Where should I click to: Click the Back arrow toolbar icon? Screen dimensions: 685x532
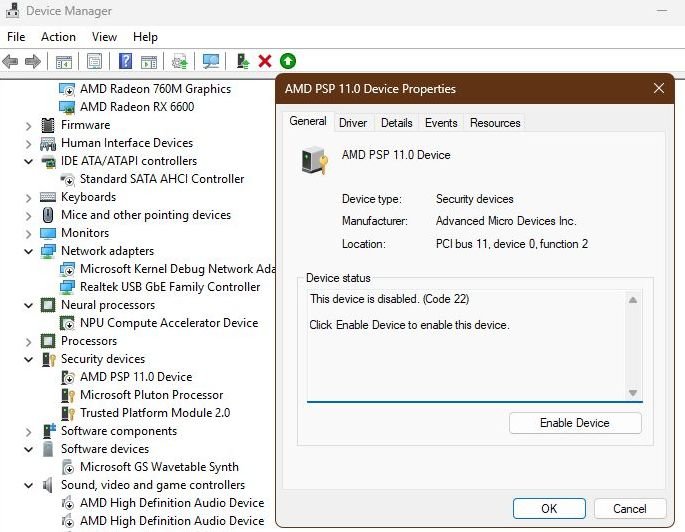point(10,62)
